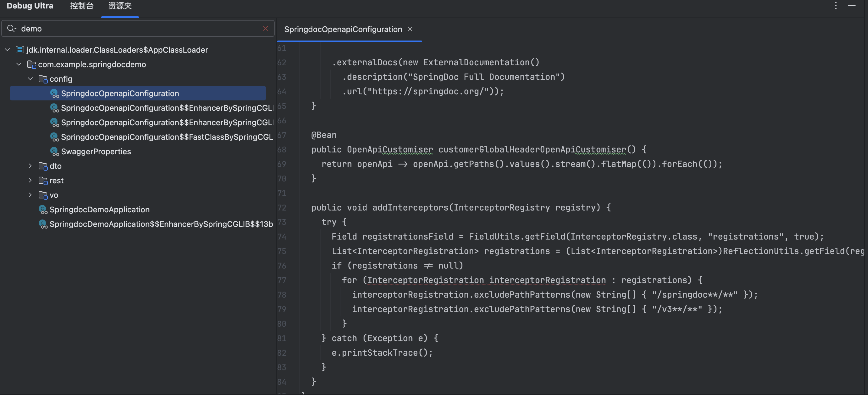
Task: Click the AppClassLoader module icon
Action: (20, 50)
